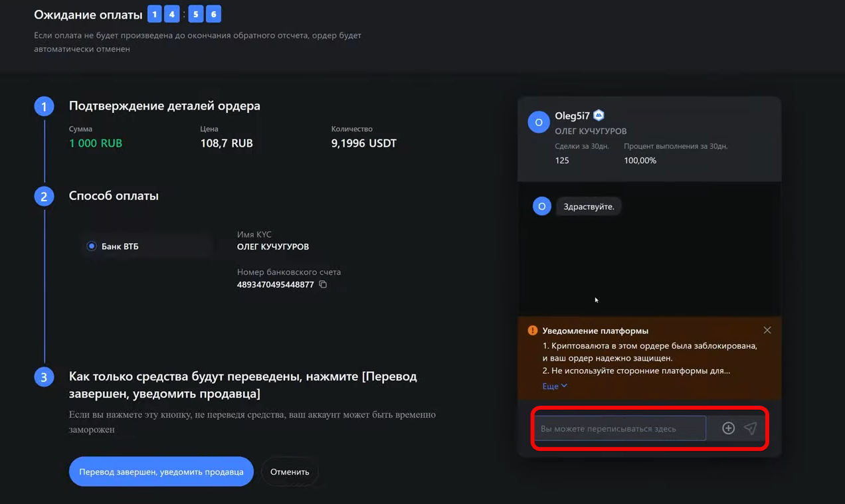Click the orange platform notification warning icon

(x=532, y=331)
